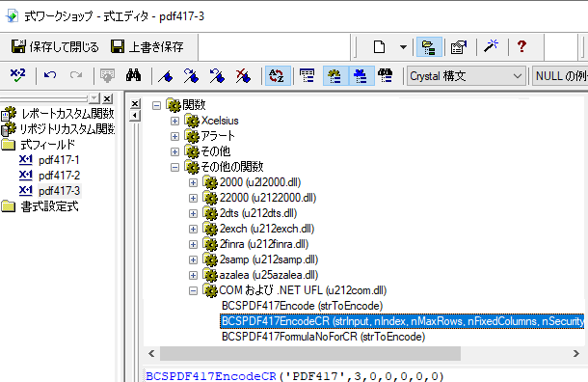The width and height of the screenshot is (588, 382).
Task: Close the left workshop tree panel
Action: point(107,98)
